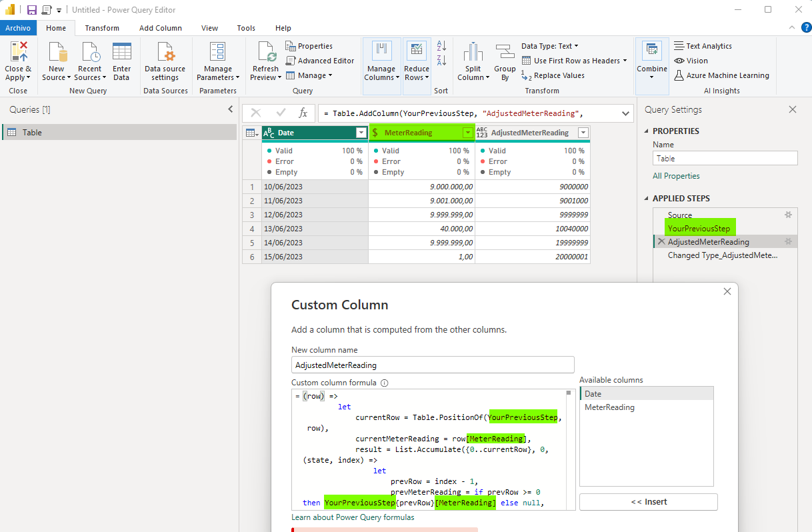Close the Query Settings pane
Image resolution: width=812 pixels, height=532 pixels.
pos(793,109)
